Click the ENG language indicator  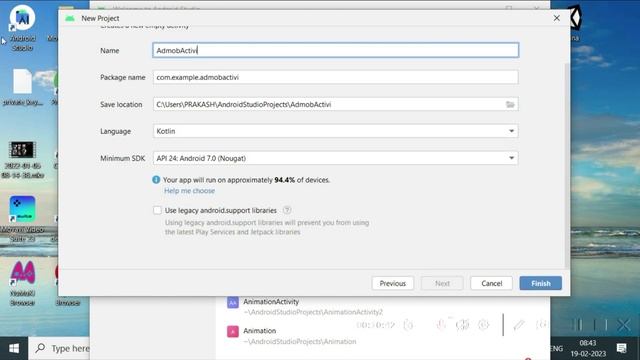point(556,348)
